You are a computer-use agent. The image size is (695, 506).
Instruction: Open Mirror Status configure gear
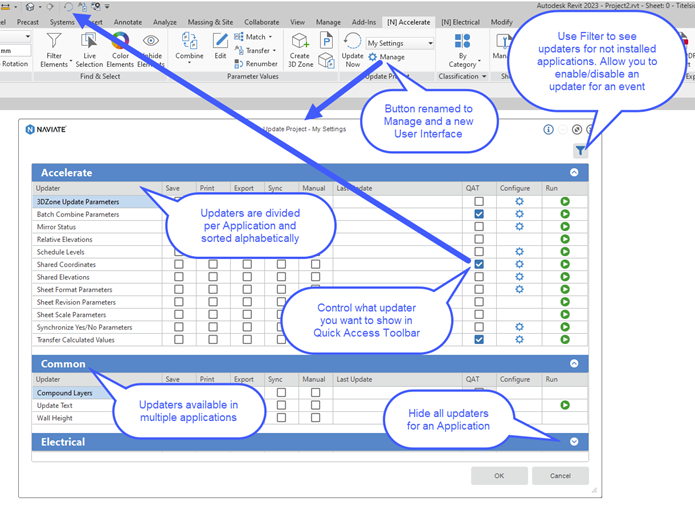click(x=519, y=226)
